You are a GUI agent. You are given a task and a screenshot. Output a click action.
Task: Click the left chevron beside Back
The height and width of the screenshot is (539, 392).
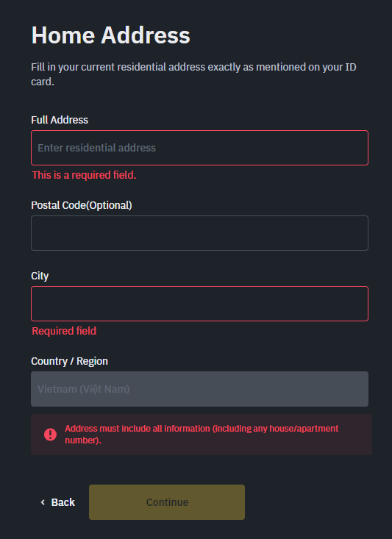pyautogui.click(x=43, y=502)
